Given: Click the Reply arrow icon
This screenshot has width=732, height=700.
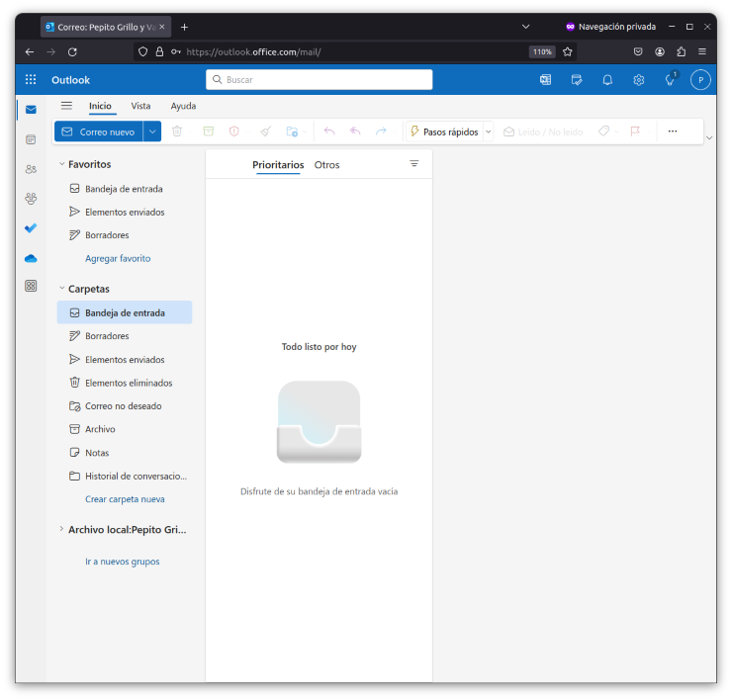Looking at the screenshot, I should point(329,131).
